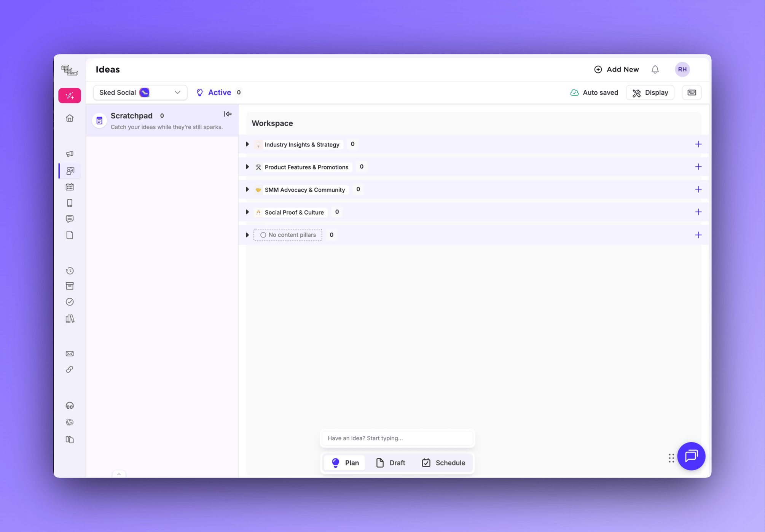Click the Sked Social logo
This screenshot has width=765, height=532.
coord(70,70)
